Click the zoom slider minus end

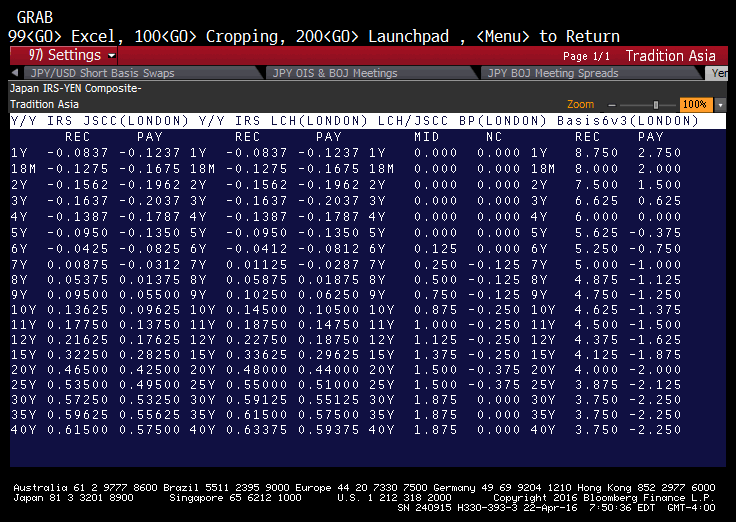[x=611, y=105]
